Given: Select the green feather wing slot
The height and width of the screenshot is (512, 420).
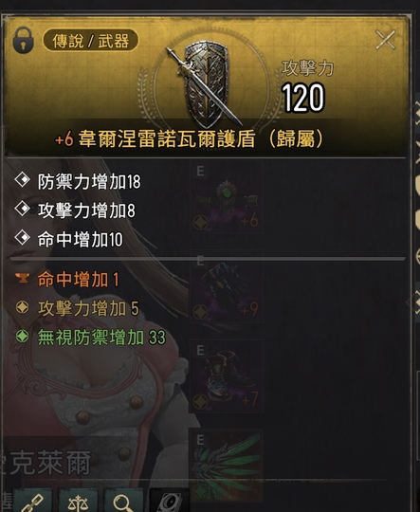Looking at the screenshot, I should [226, 466].
